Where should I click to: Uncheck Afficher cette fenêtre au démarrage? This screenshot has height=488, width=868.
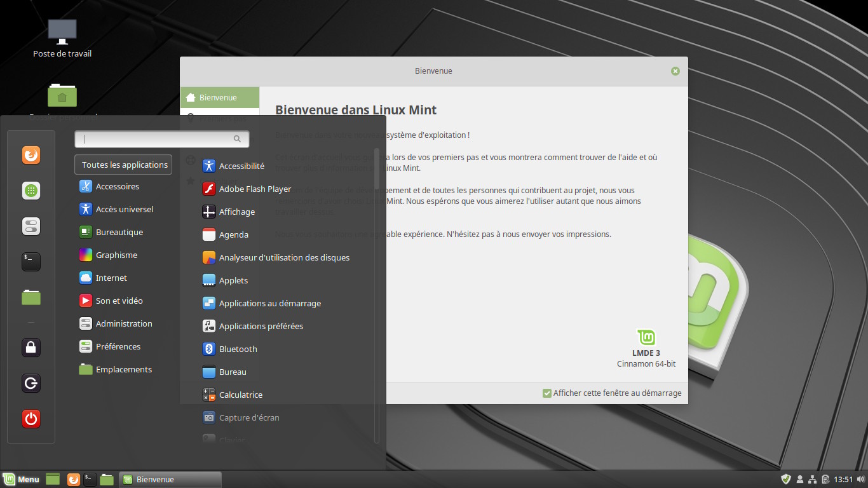click(x=546, y=393)
